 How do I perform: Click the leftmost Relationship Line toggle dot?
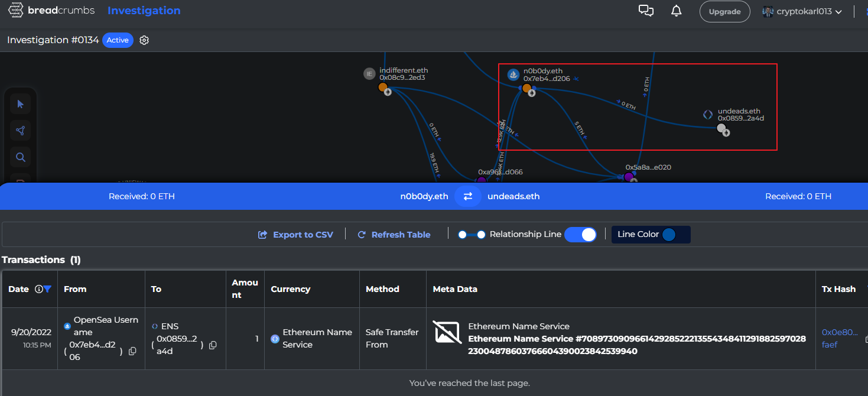pos(462,234)
